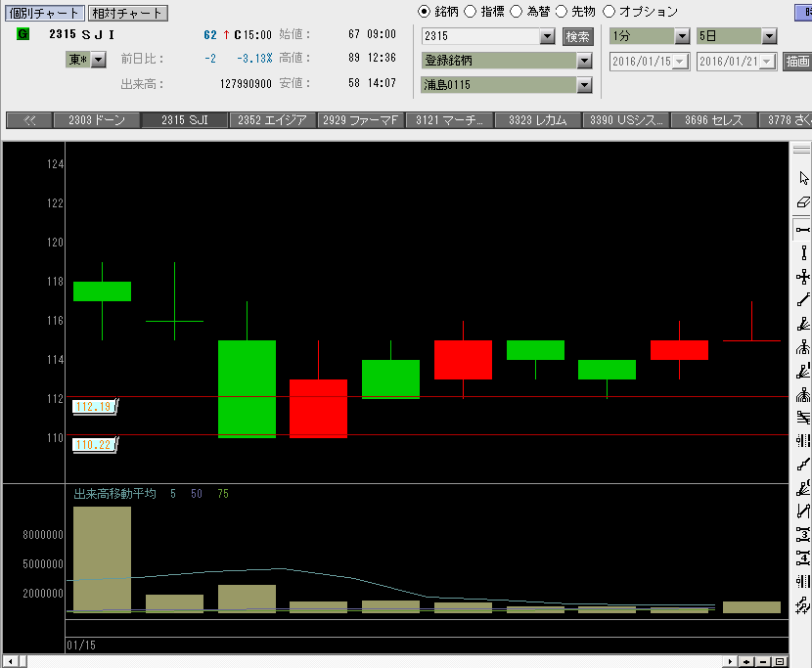Open the 2016/01/21 end date picker
Image resolution: width=812 pixels, height=668 pixels.
pos(767,62)
